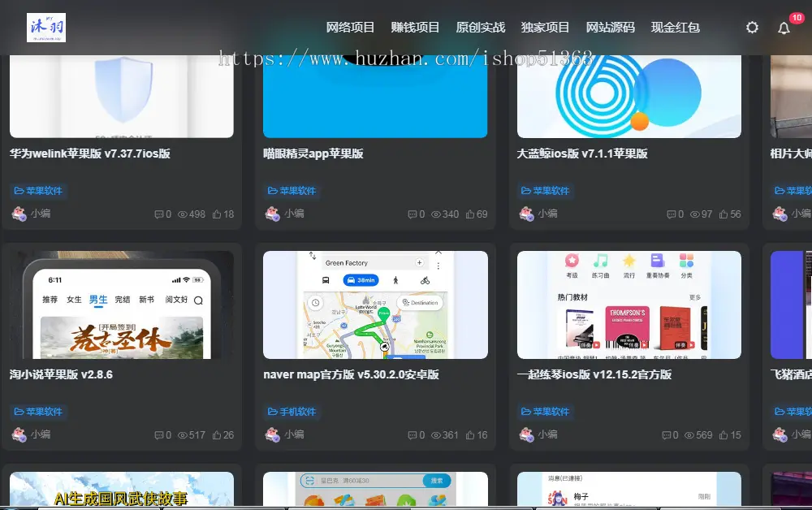The image size is (812, 510).
Task: Click views eye icon showing 97
Action: click(694, 214)
